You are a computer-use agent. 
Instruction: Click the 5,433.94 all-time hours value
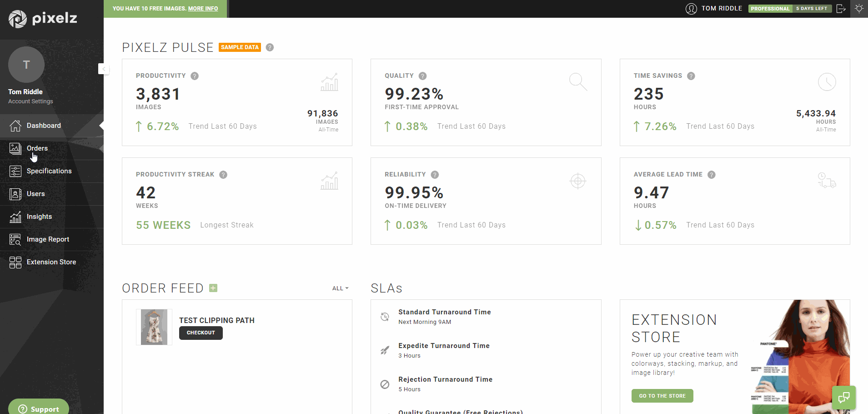coord(816,113)
